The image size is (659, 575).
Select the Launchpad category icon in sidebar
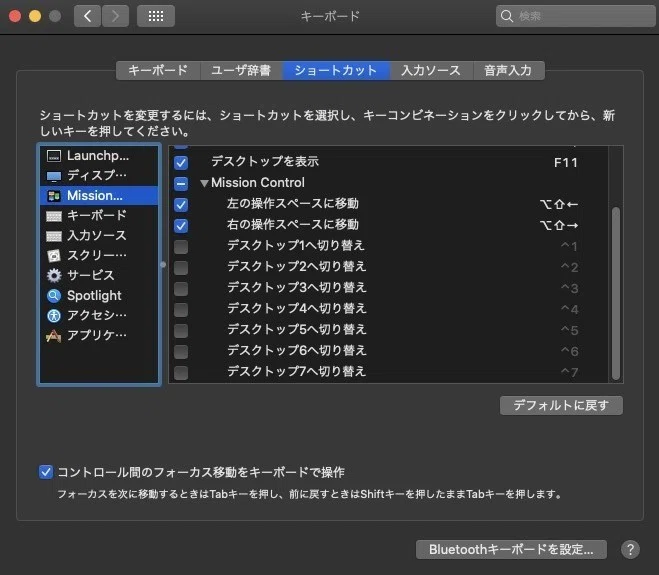54,156
